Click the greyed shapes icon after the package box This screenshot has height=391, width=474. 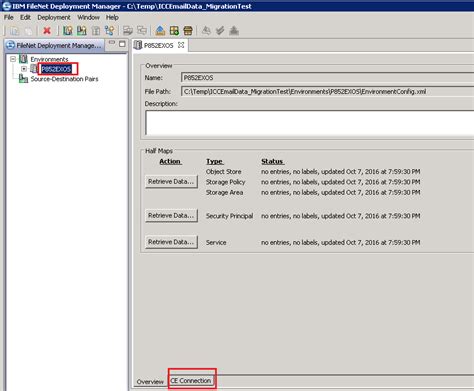click(206, 31)
